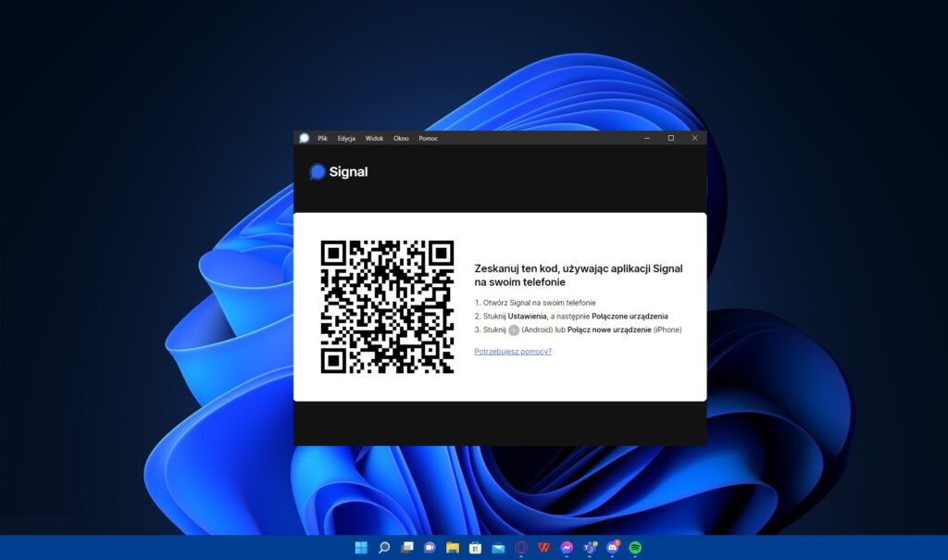Screen dimensions: 948x560
Task: Open Discord from the taskbar
Action: [x=613, y=547]
